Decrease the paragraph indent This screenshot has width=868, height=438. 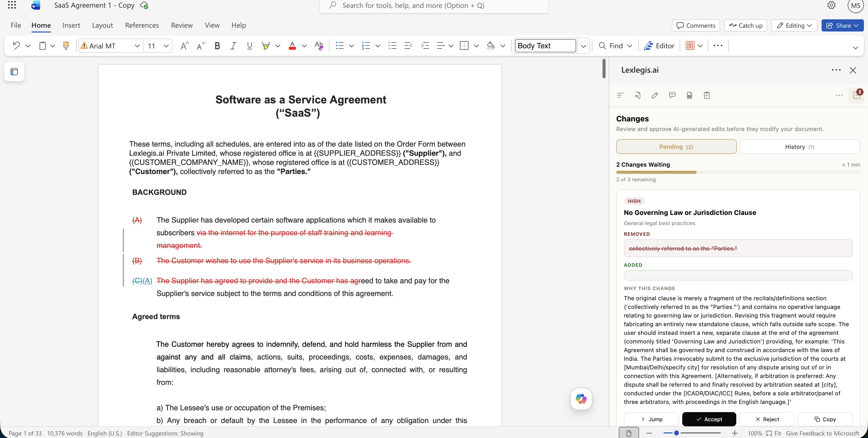[x=408, y=45]
